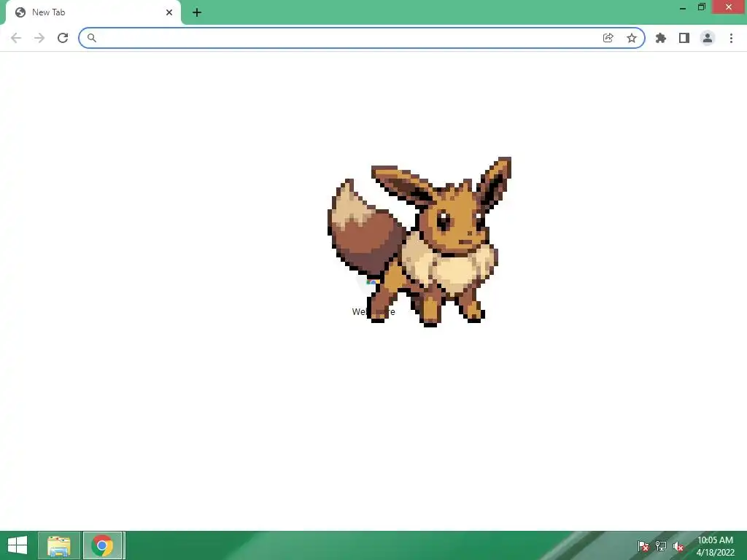
Task: Open File Explorer from taskbar
Action: pos(59,545)
